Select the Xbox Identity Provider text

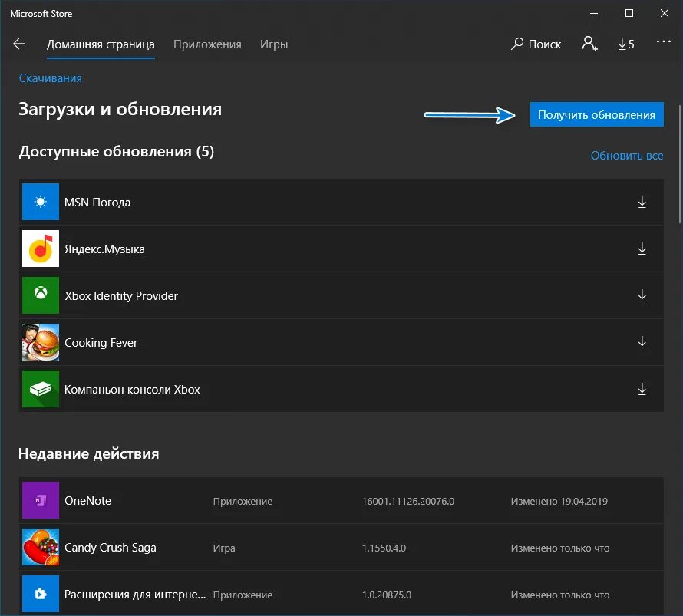[121, 296]
